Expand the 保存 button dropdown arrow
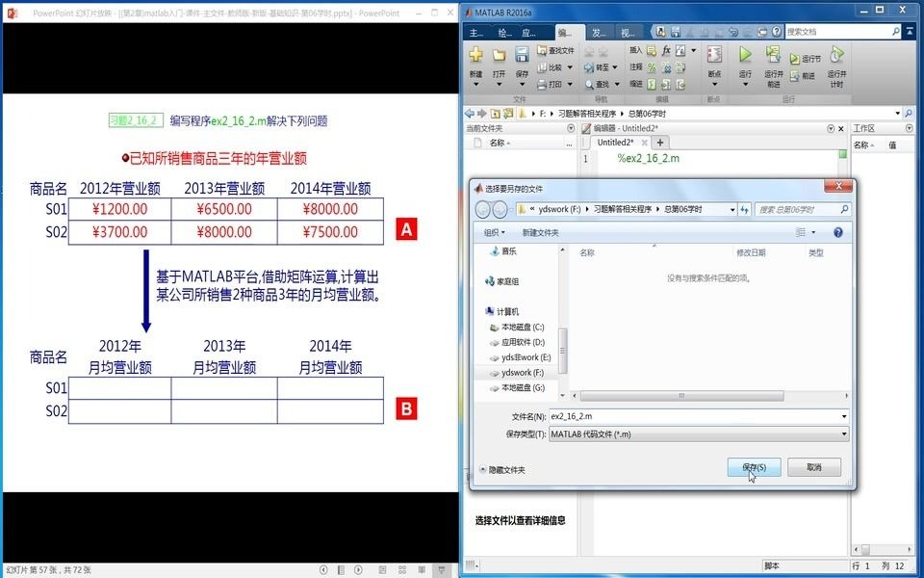This screenshot has height=578, width=924. click(522, 84)
